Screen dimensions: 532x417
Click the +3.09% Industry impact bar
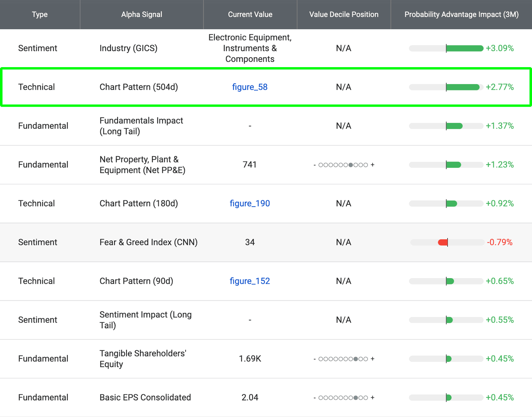click(446, 49)
